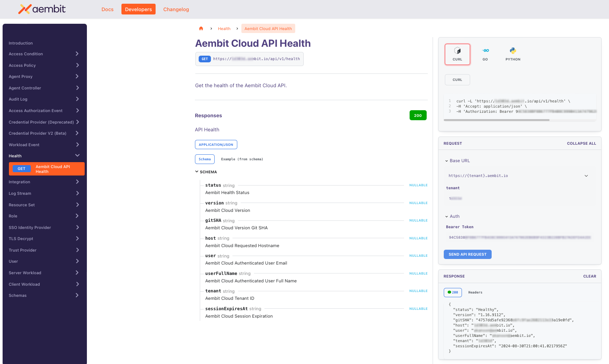Screen dimensions: 609x364
Task: Click the home breadcrumb icon
Action: click(201, 28)
